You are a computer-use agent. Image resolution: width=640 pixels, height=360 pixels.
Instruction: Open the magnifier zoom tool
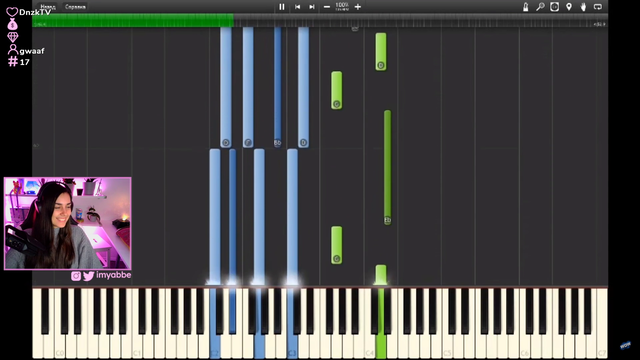point(540,7)
